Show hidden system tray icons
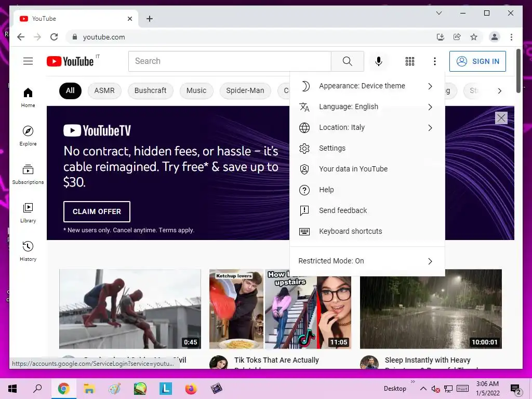This screenshot has width=532, height=399. (423, 389)
